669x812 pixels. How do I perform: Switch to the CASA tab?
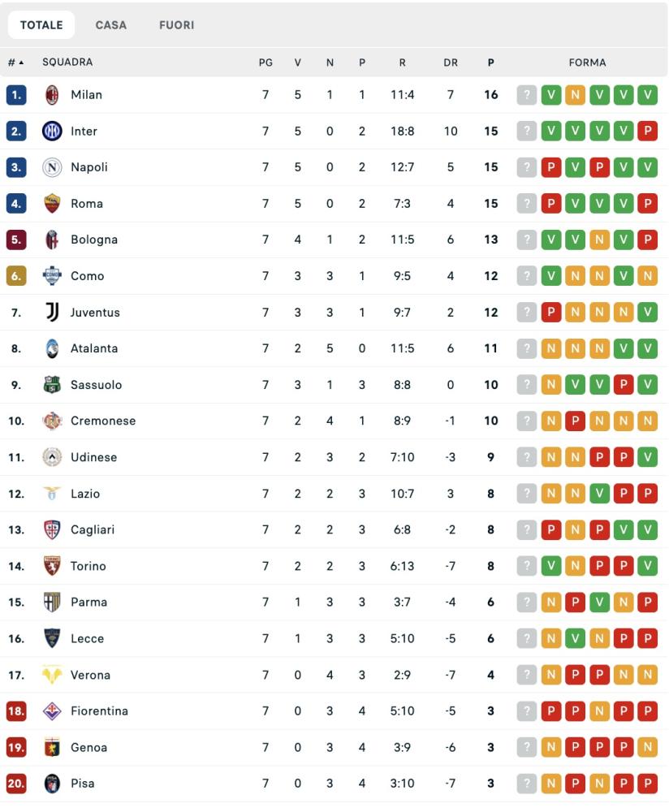coord(110,25)
